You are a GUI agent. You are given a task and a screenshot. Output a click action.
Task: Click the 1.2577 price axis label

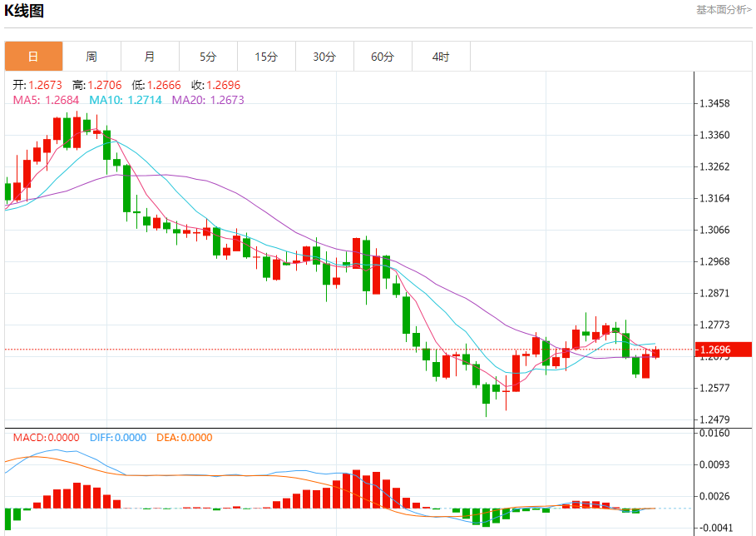click(x=714, y=388)
